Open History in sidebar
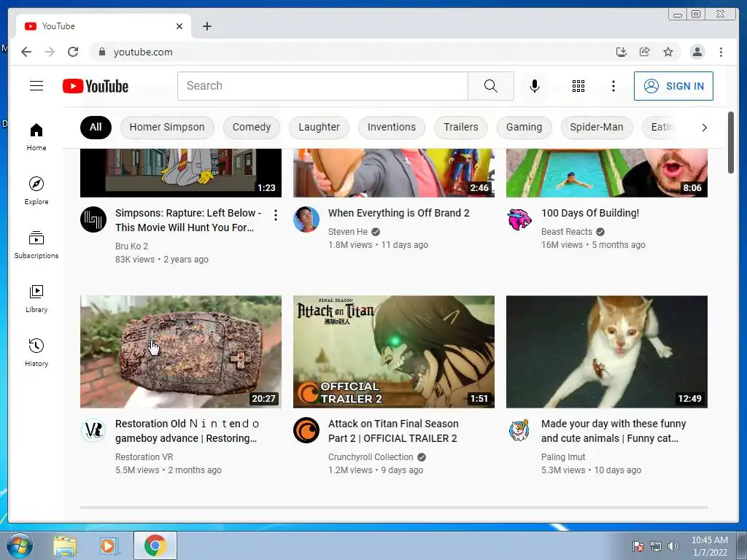 point(36,352)
